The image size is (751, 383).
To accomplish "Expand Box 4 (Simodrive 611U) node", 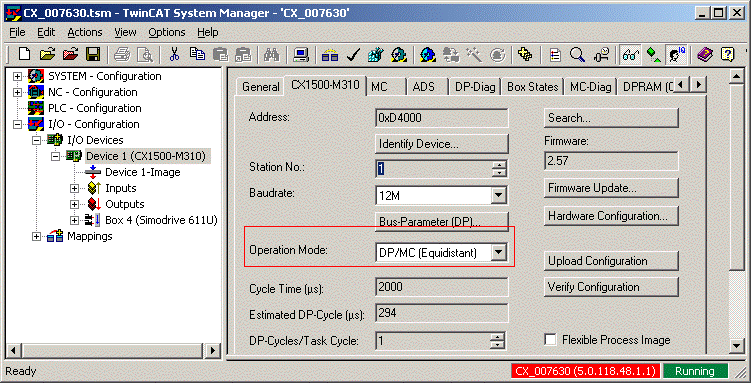I will click(74, 220).
